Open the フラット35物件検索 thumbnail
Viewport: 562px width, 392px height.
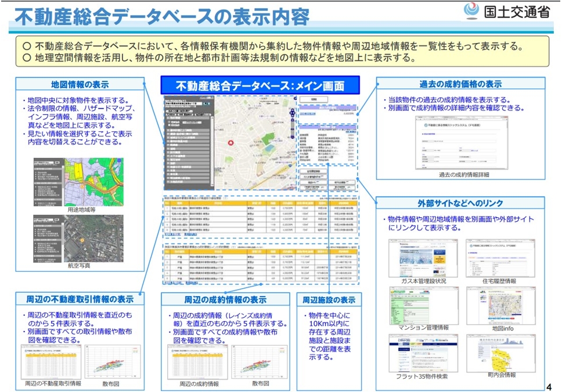(423, 353)
